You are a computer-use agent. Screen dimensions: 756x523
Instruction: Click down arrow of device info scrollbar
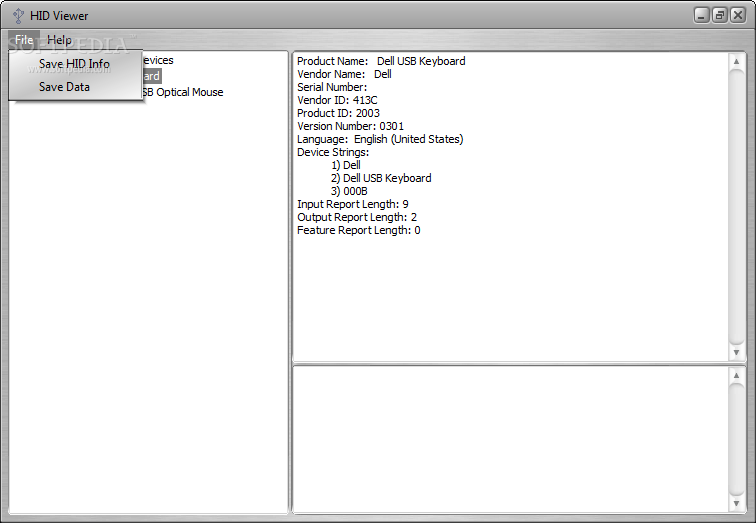[x=736, y=352]
